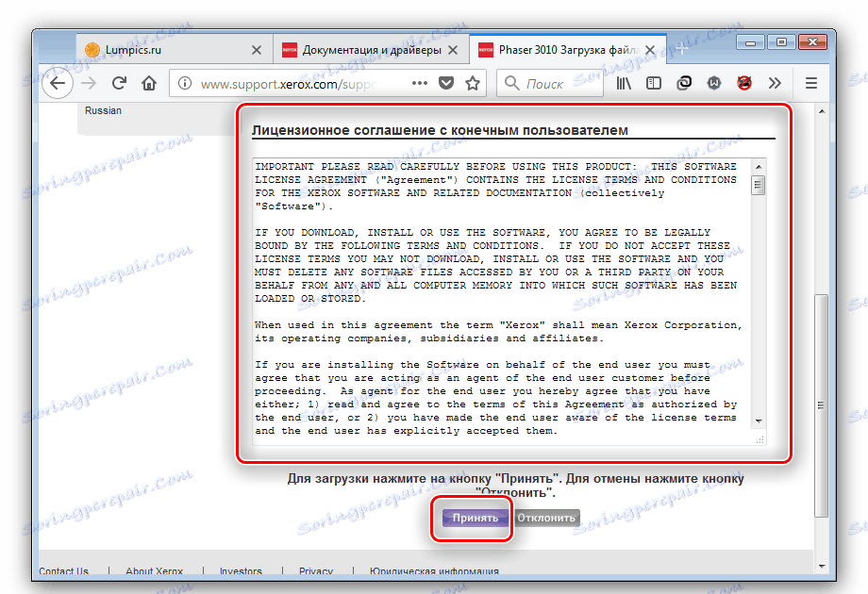Select the Phaser 3010 Загрузка файла tab
This screenshot has height=594, width=868.
coord(567,50)
